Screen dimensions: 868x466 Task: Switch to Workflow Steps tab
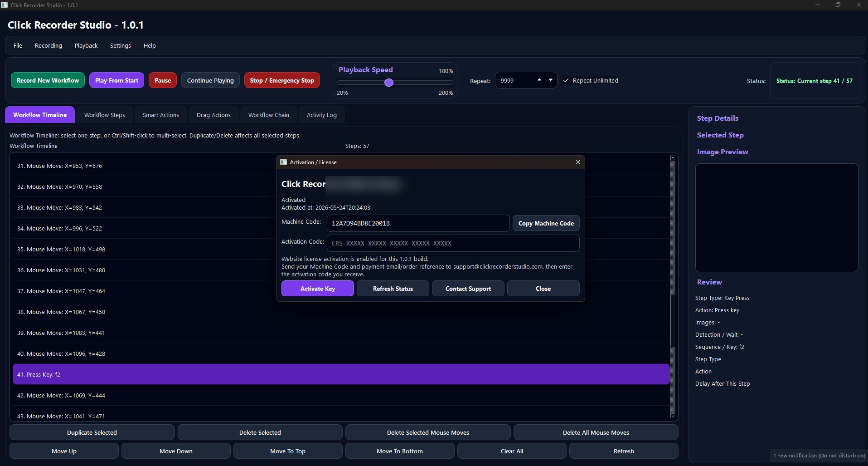[x=105, y=115]
